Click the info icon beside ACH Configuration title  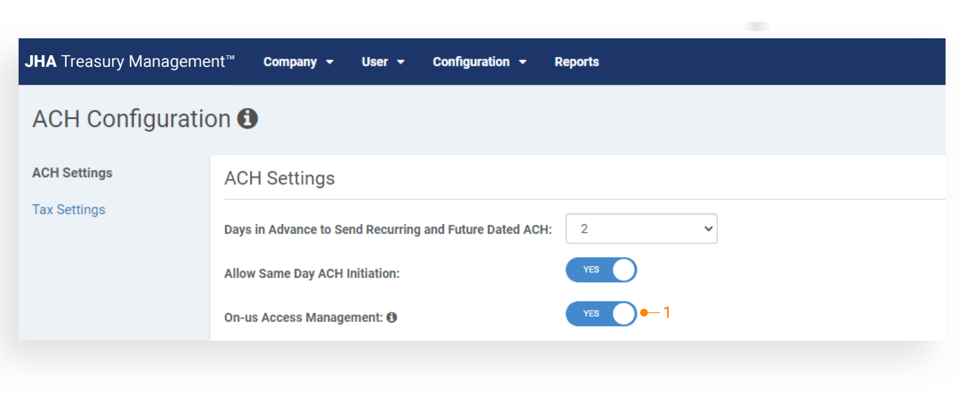(x=247, y=118)
